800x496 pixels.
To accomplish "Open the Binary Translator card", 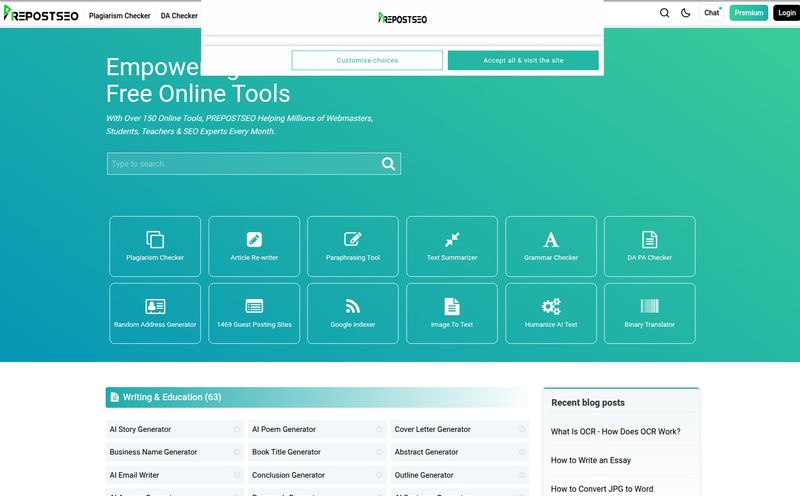I will (x=649, y=313).
